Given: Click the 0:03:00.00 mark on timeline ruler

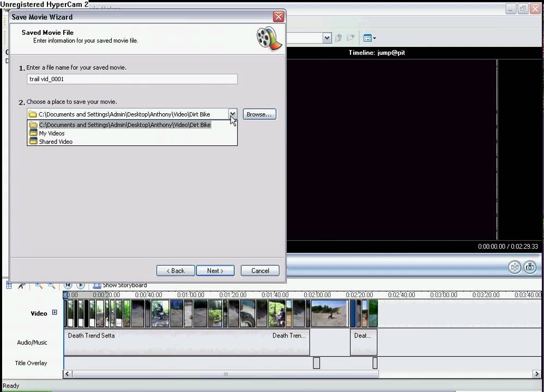Looking at the screenshot, I should (x=443, y=295).
